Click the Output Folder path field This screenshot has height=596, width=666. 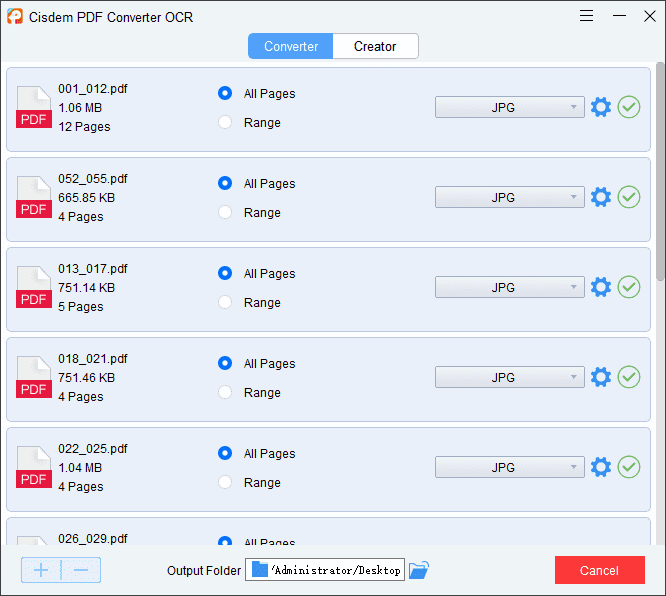click(325, 570)
